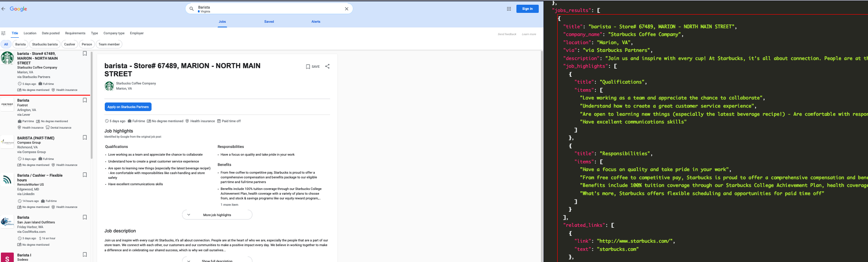Click the RemoteWorker US feed logo
This screenshot has width=868, height=262.
(7, 179)
